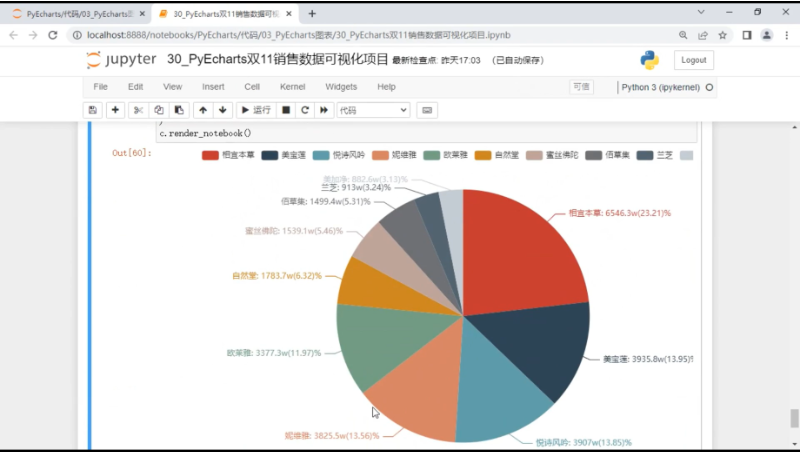Close the 30_PyEcharts browser tab
The image size is (800, 453).
point(289,14)
